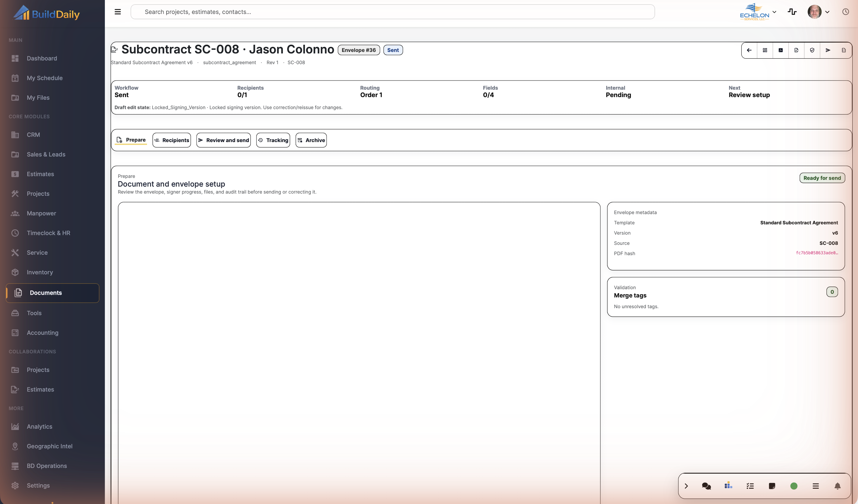Switch to the Archive tab
Screen dimensions: 858x504
[x=311, y=140]
